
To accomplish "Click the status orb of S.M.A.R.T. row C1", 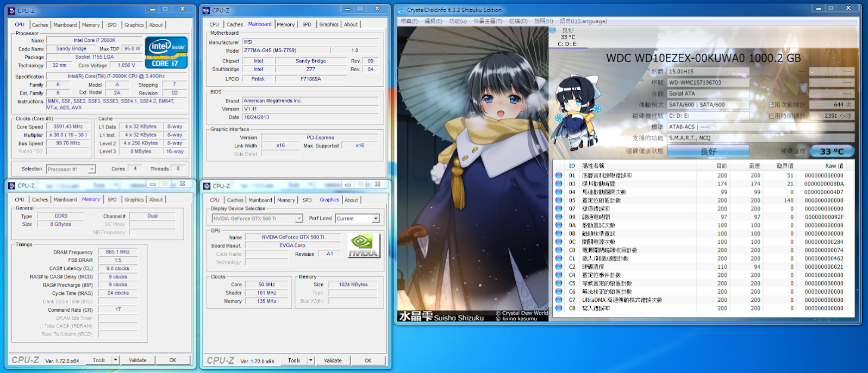I will [x=558, y=258].
